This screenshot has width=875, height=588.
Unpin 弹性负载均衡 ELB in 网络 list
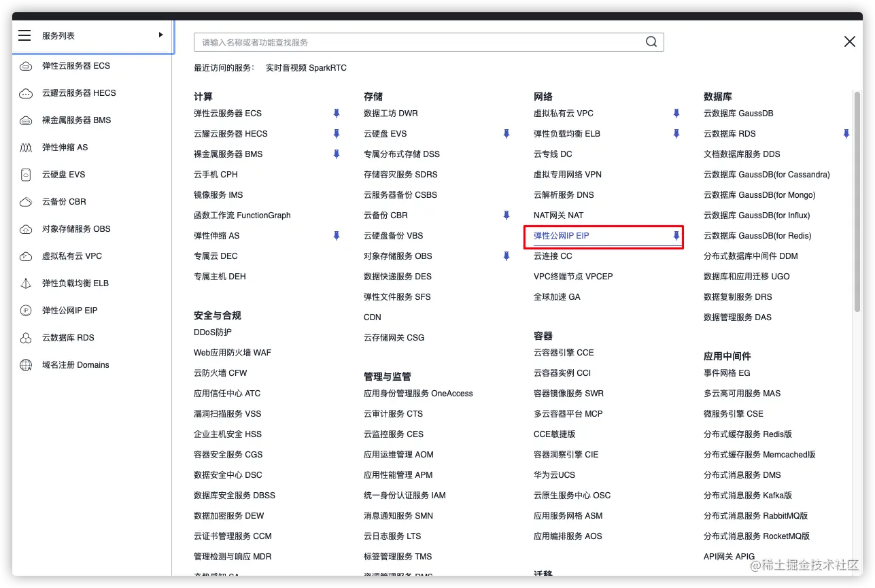[676, 134]
